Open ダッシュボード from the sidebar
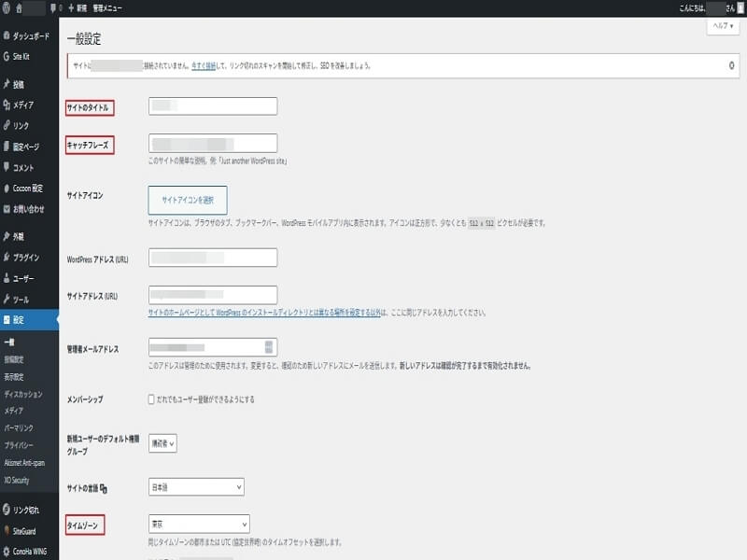Viewport: 747px width, 560px height. [32, 38]
